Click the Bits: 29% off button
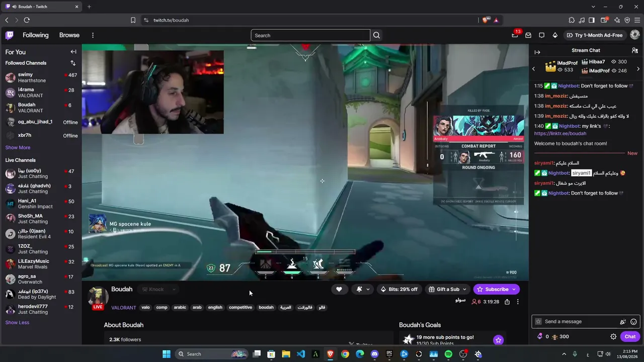 point(399,289)
